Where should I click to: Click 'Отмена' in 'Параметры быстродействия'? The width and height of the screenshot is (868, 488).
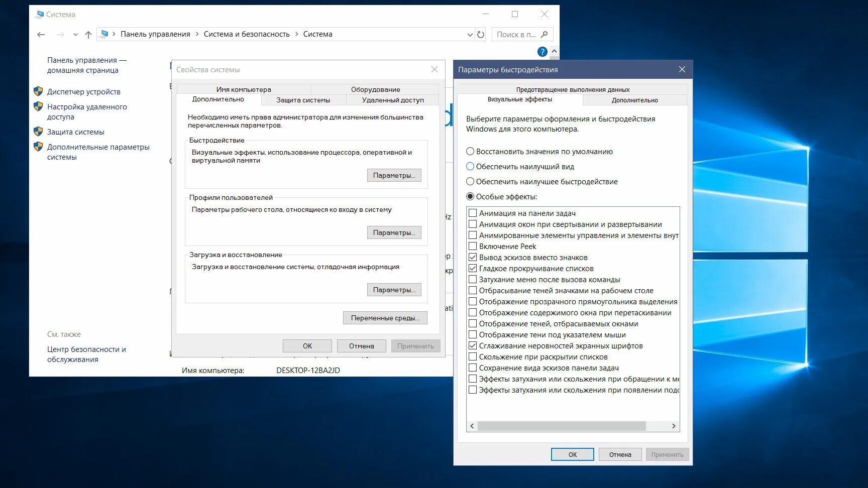[620, 454]
